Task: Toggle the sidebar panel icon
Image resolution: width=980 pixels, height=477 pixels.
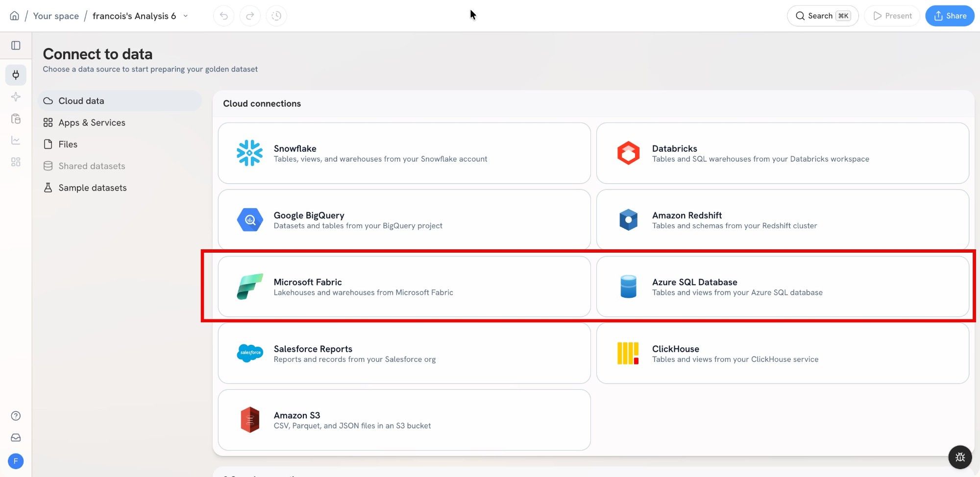Action: coord(16,46)
